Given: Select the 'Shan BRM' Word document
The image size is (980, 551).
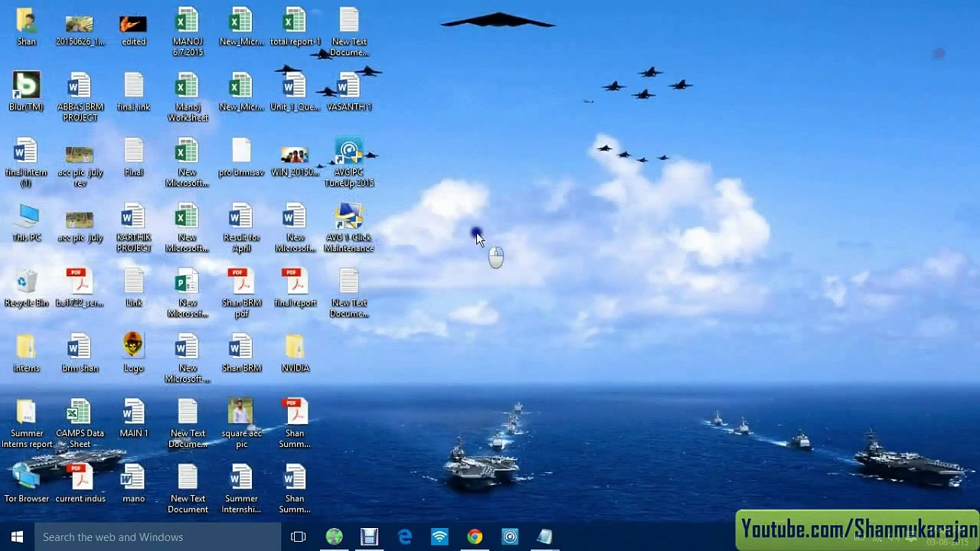Looking at the screenshot, I should pos(241,353).
